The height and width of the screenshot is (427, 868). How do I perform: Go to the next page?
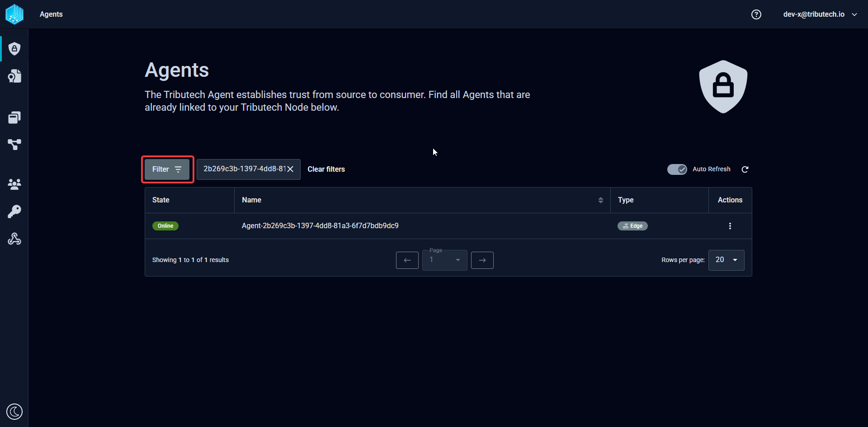pyautogui.click(x=482, y=260)
